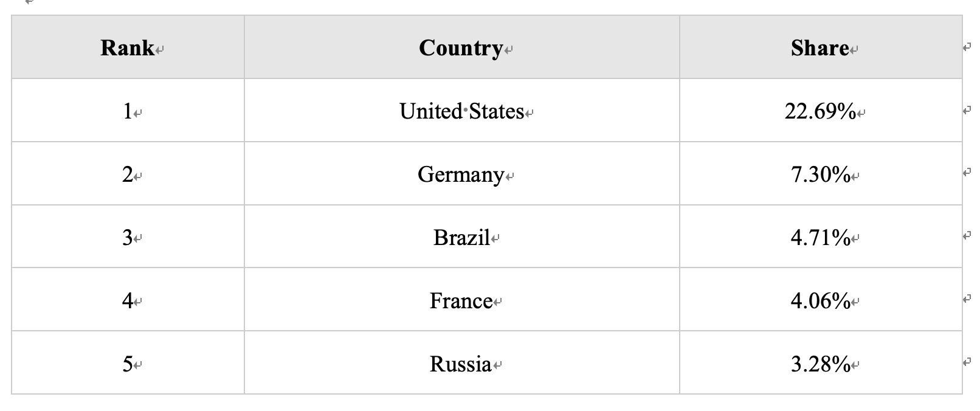This screenshot has width=980, height=411.
Task: Select the United States cell
Action: coord(462,111)
